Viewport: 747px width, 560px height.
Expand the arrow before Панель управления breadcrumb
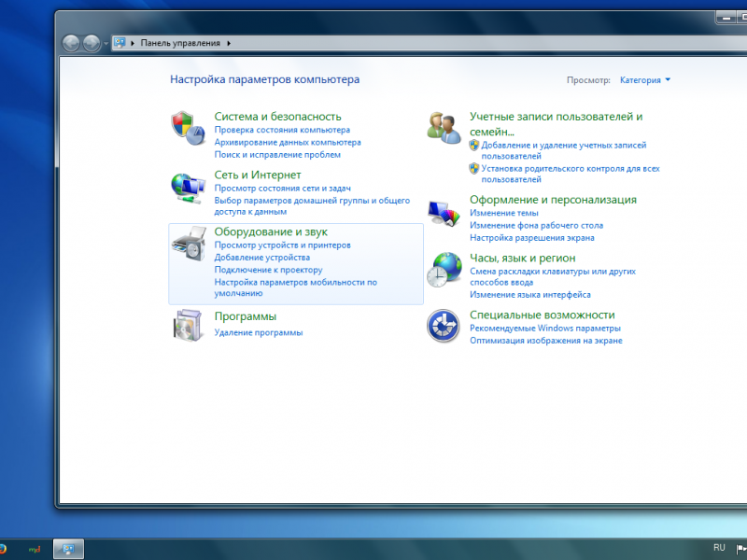[133, 43]
